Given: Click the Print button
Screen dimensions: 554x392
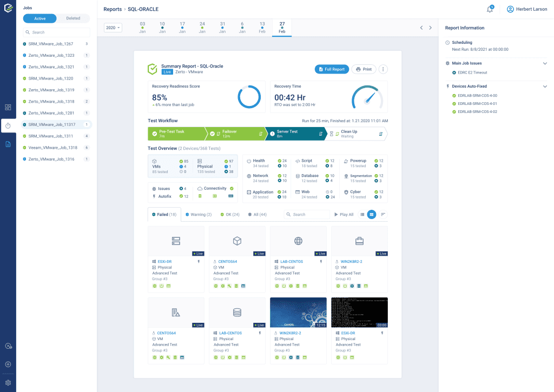Looking at the screenshot, I should pos(364,69).
